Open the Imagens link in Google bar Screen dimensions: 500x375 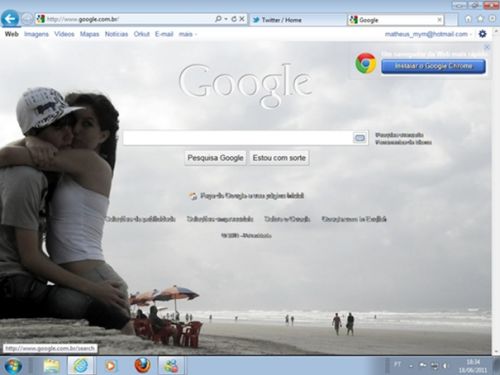click(x=36, y=34)
